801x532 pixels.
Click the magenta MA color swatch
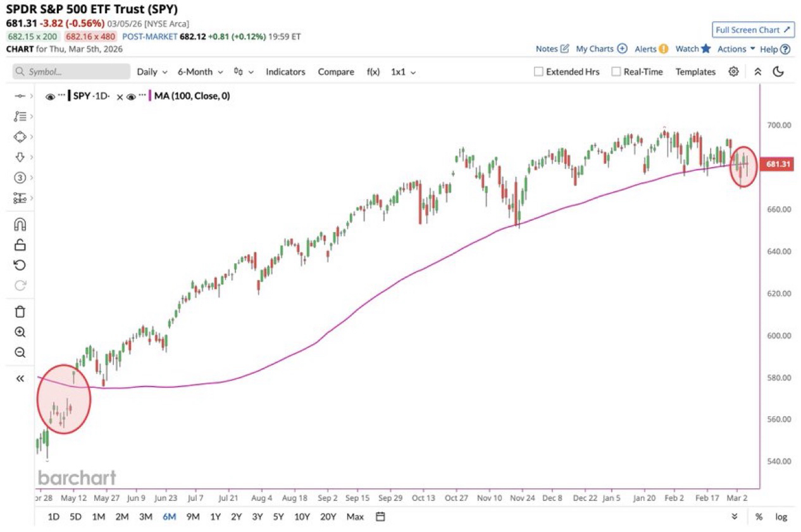150,97
